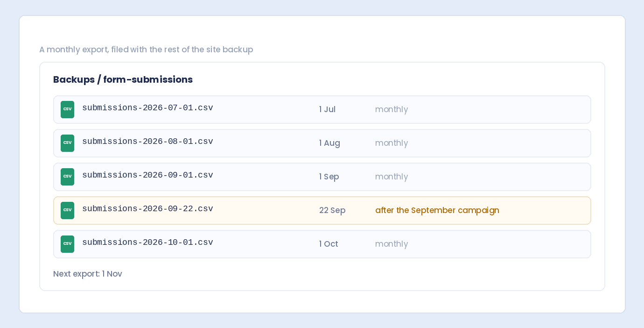Click the "22 Sep" date
Image resolution: width=644 pixels, height=328 pixels.
(x=332, y=210)
